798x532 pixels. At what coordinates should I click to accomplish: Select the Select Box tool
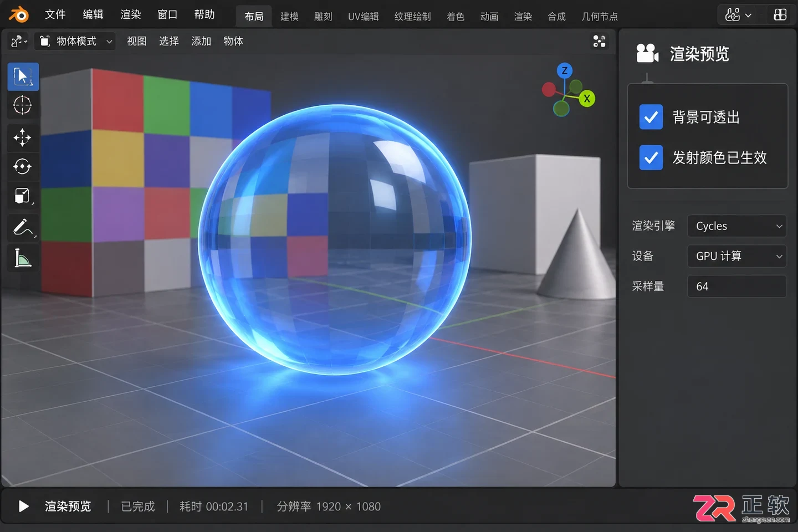[x=23, y=76]
